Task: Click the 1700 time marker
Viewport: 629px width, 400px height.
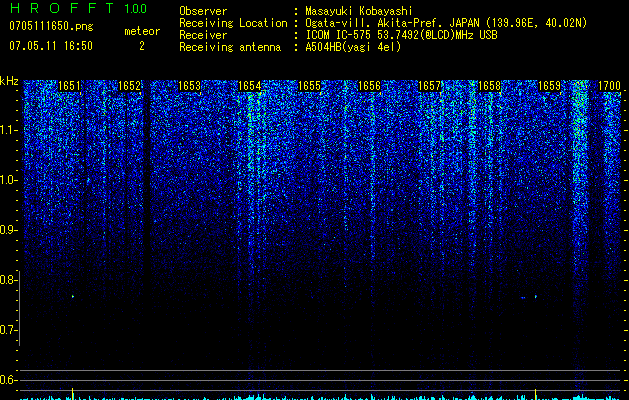Action: [609, 86]
